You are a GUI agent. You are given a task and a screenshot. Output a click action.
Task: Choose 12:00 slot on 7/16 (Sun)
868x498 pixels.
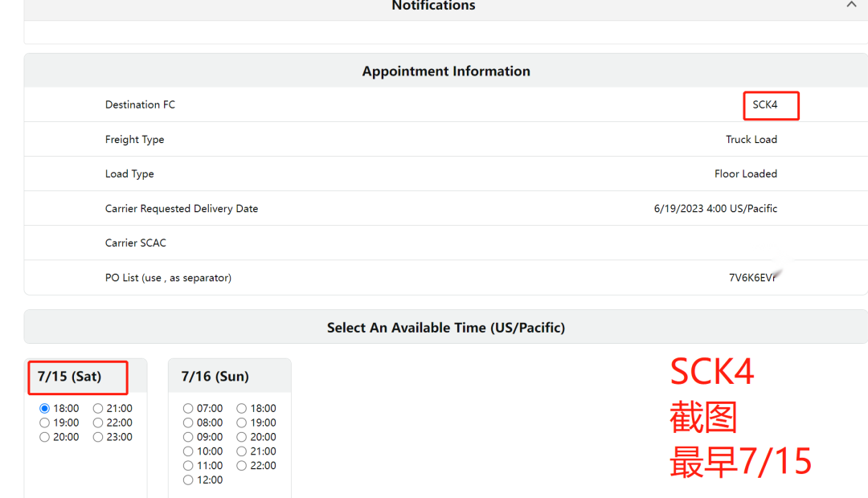pyautogui.click(x=188, y=480)
